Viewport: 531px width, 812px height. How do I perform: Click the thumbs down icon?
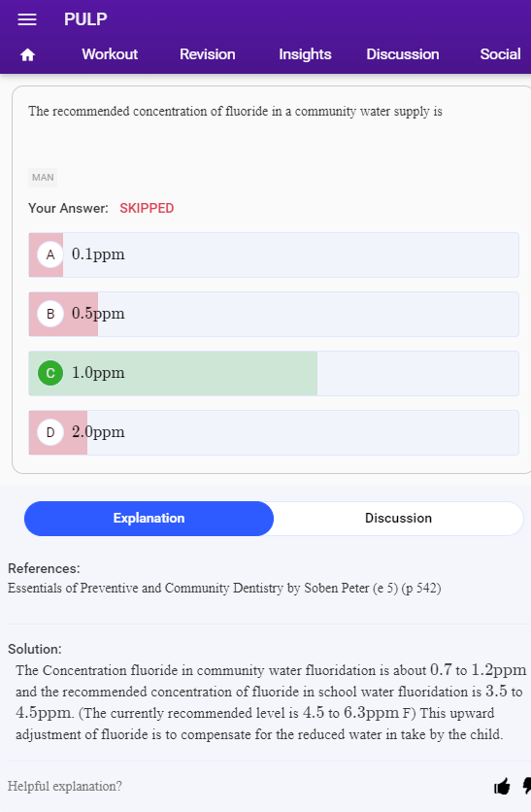coord(526,786)
